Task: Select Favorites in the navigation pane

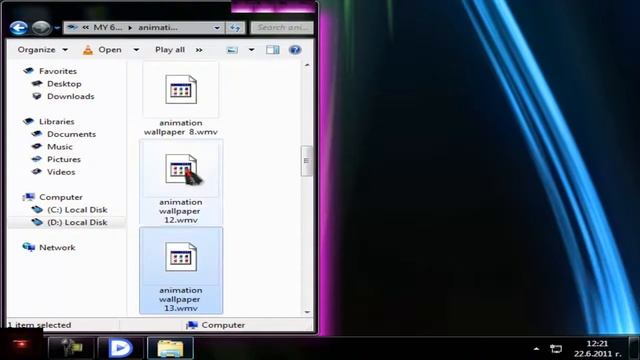Action: point(58,71)
